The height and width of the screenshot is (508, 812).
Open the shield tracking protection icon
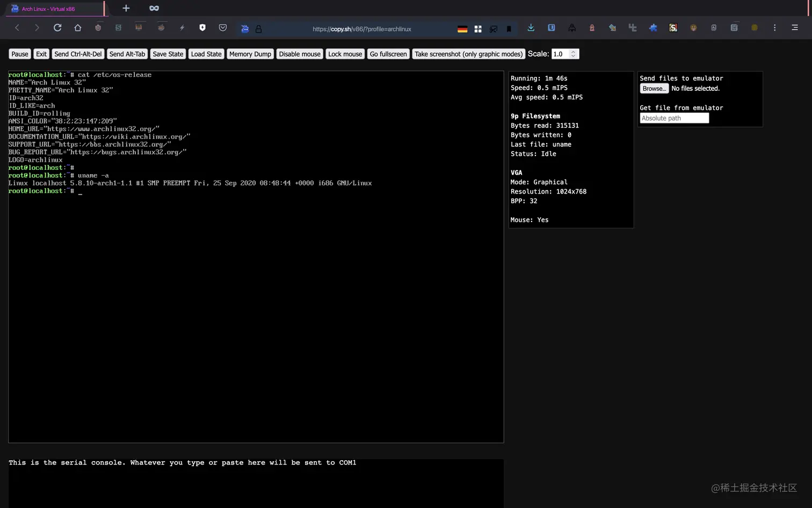click(x=202, y=27)
